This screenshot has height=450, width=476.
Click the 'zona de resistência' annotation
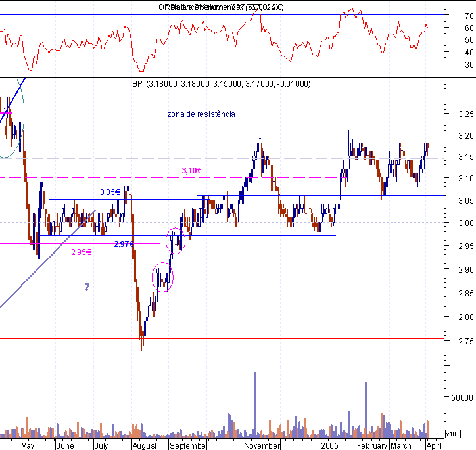201,114
